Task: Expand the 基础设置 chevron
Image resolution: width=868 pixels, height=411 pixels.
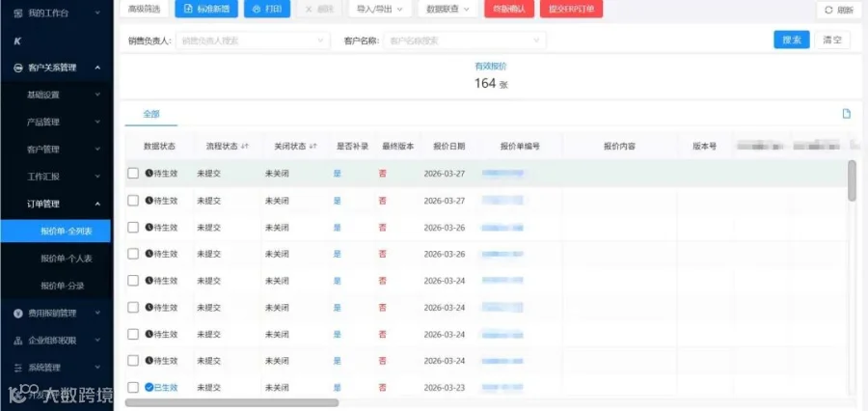Action: [x=98, y=95]
